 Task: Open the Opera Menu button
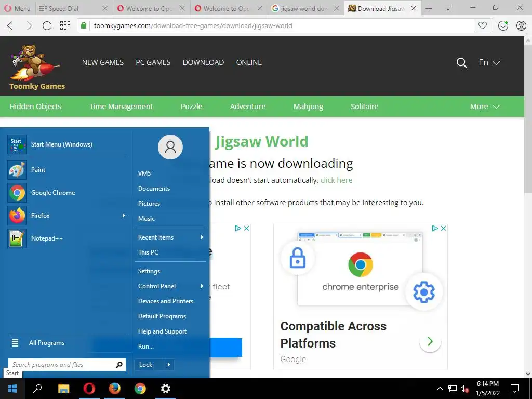click(x=18, y=8)
